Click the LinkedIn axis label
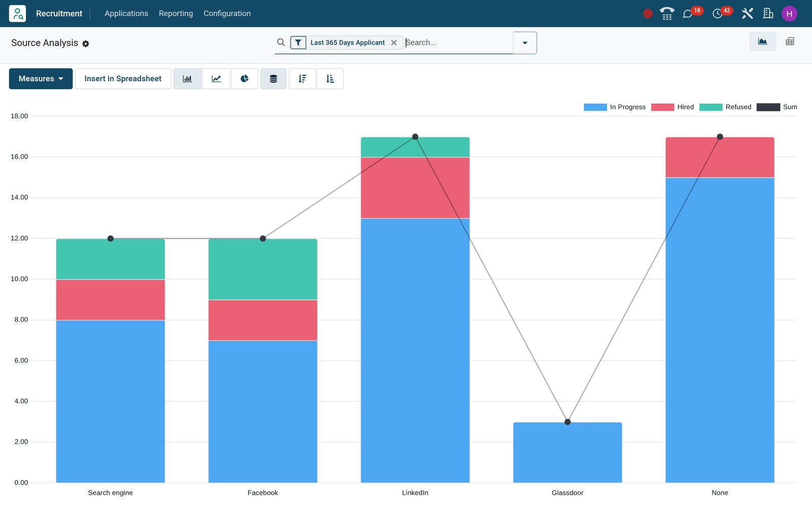 tap(415, 493)
